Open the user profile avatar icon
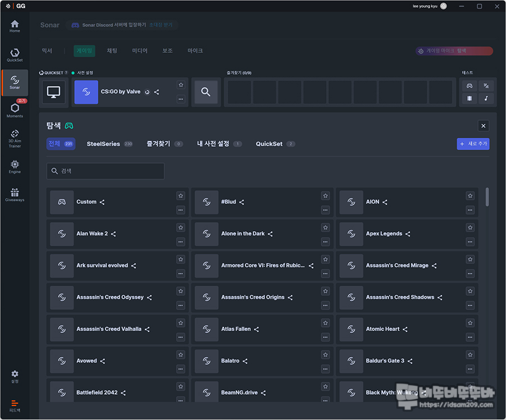This screenshot has height=420, width=506. click(x=444, y=6)
